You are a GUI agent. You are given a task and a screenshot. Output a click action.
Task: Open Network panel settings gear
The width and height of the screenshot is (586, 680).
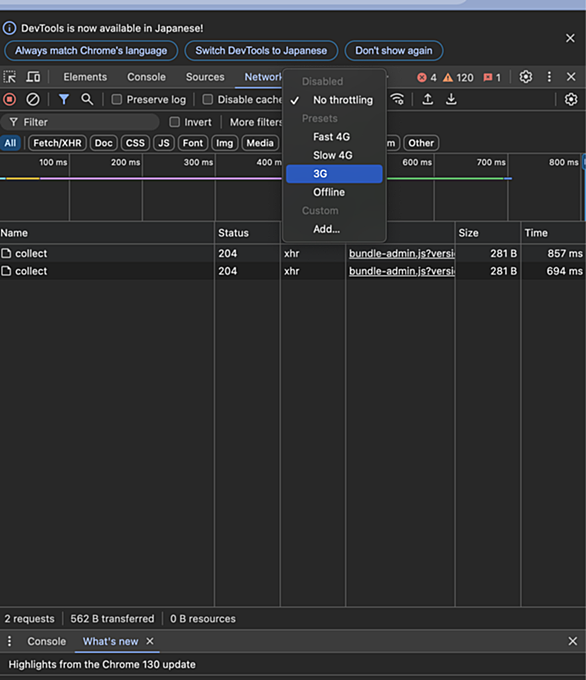571,99
